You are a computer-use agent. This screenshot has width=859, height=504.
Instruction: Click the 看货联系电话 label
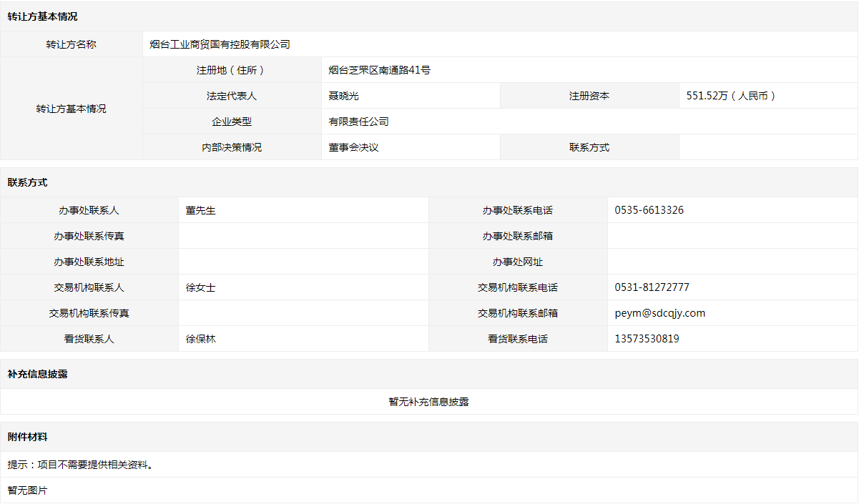pos(518,339)
